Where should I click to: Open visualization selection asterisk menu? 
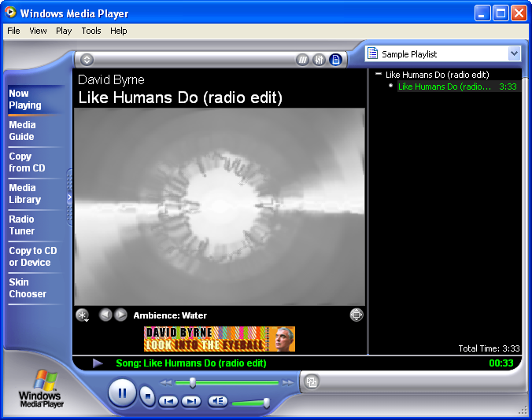pos(82,315)
